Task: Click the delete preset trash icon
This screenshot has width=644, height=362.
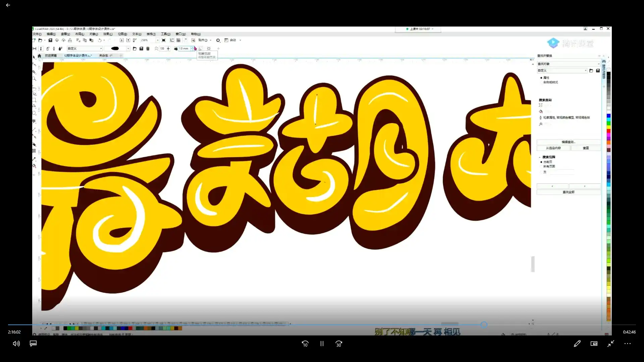Action: (x=148, y=49)
